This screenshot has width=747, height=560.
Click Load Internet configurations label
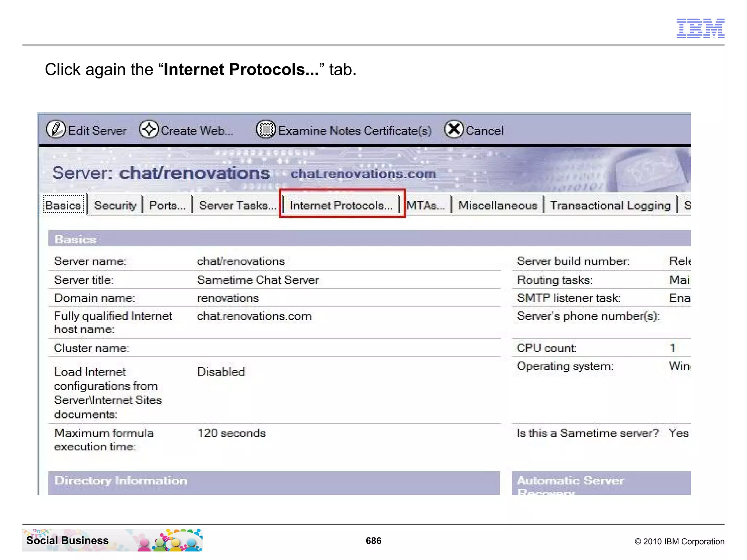click(108, 393)
